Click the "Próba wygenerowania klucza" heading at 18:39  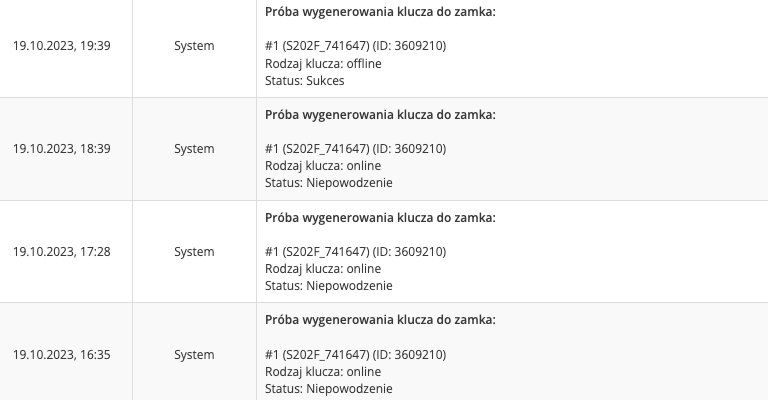pos(380,115)
